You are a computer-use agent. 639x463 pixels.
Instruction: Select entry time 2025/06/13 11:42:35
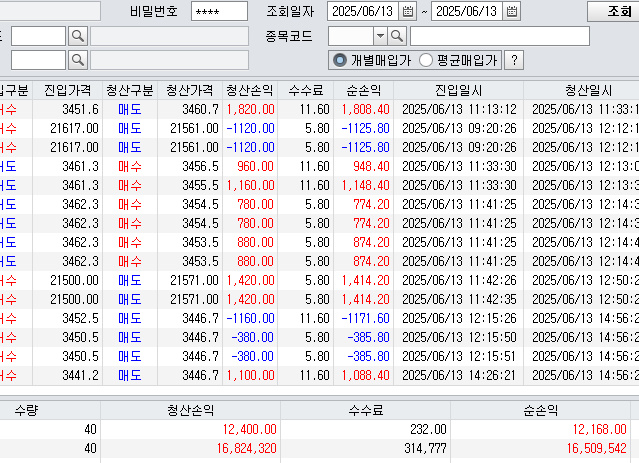pyautogui.click(x=458, y=299)
